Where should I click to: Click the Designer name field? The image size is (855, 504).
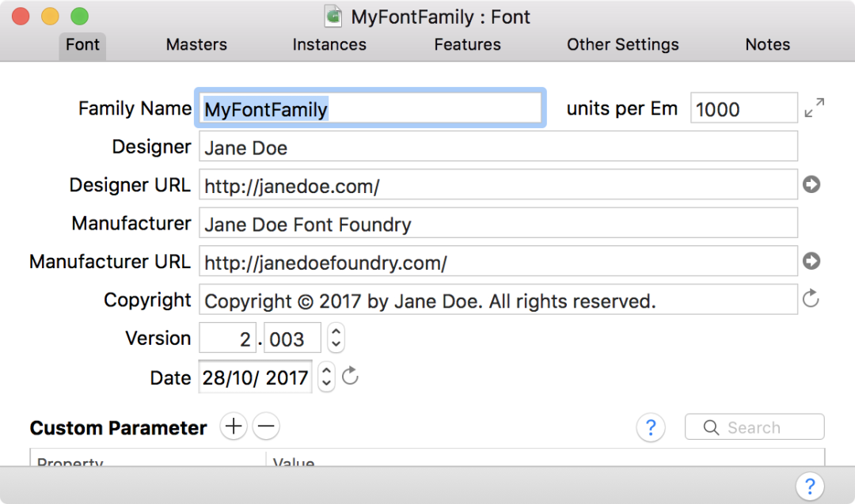497,147
